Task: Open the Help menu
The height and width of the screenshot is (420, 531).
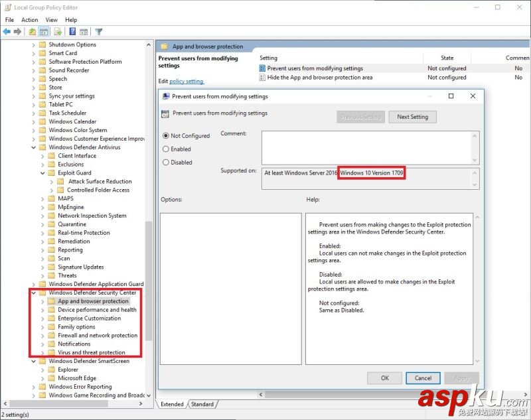Action: click(71, 20)
